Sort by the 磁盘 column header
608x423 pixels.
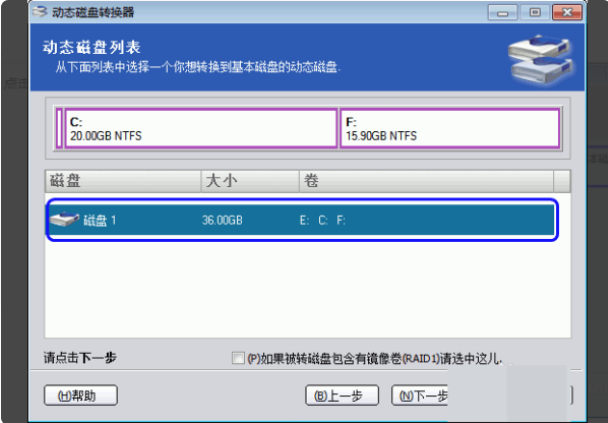tap(123, 181)
